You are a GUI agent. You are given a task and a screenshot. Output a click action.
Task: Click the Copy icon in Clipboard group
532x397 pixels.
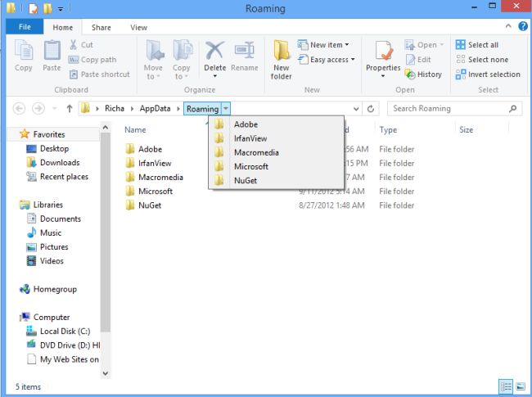(24, 51)
